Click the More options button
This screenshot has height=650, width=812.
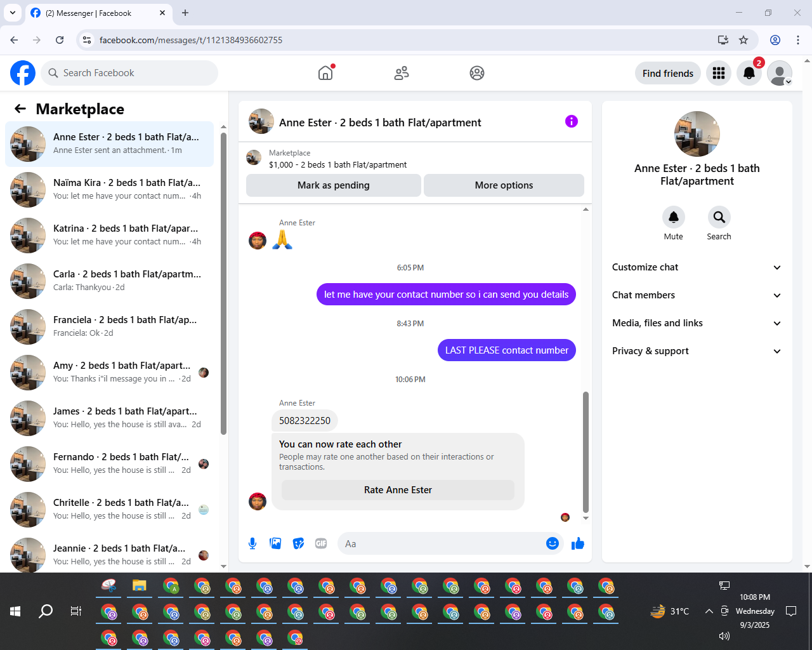pyautogui.click(x=504, y=185)
